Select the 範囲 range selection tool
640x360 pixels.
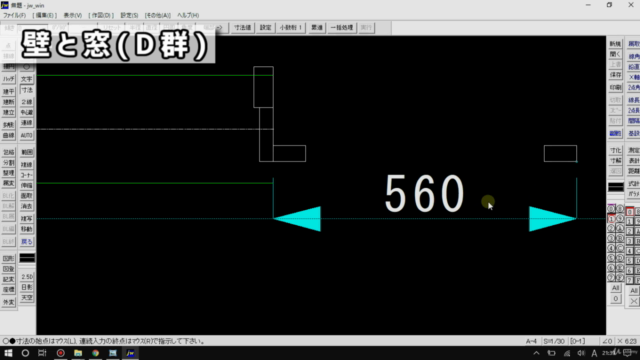pos(27,152)
